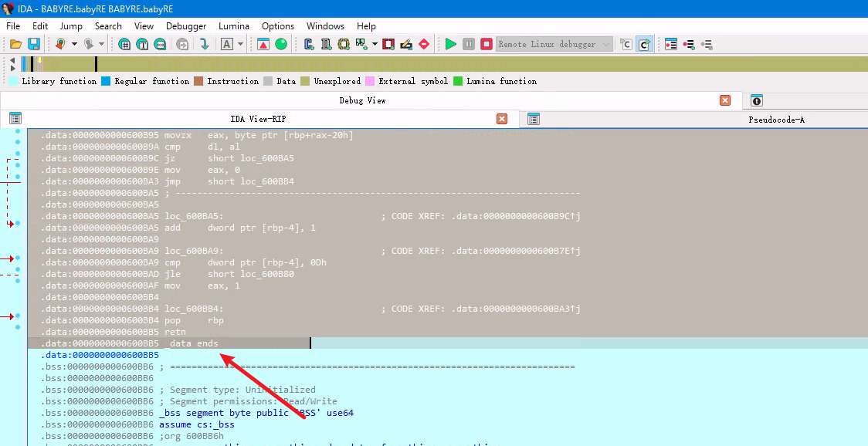Expand the text search 'A' dropdown arrow
Screen dimensions: 868x446
click(240, 44)
